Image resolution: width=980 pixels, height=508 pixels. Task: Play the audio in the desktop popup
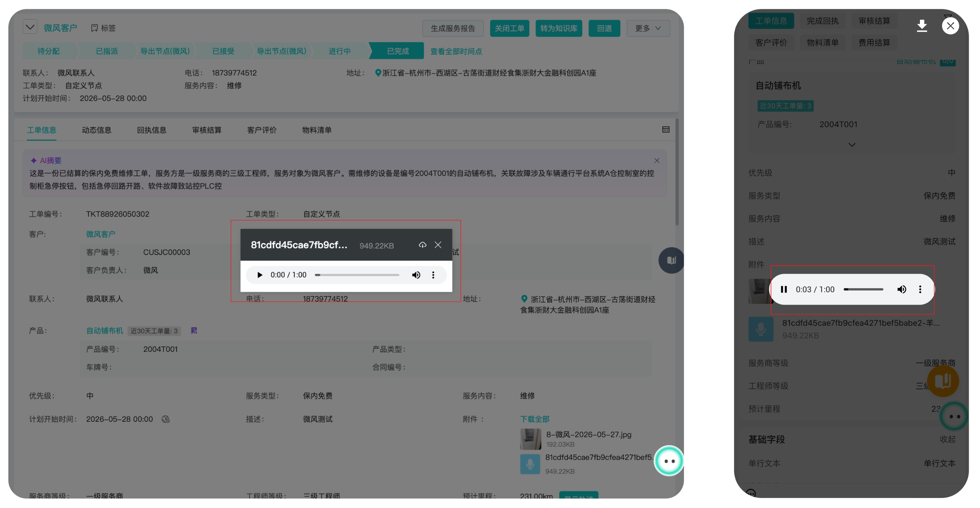[260, 275]
